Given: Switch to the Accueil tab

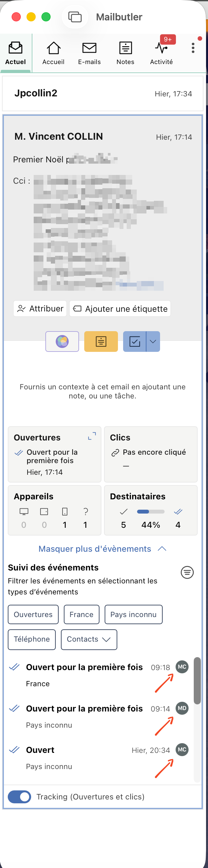Looking at the screenshot, I should tap(53, 53).
